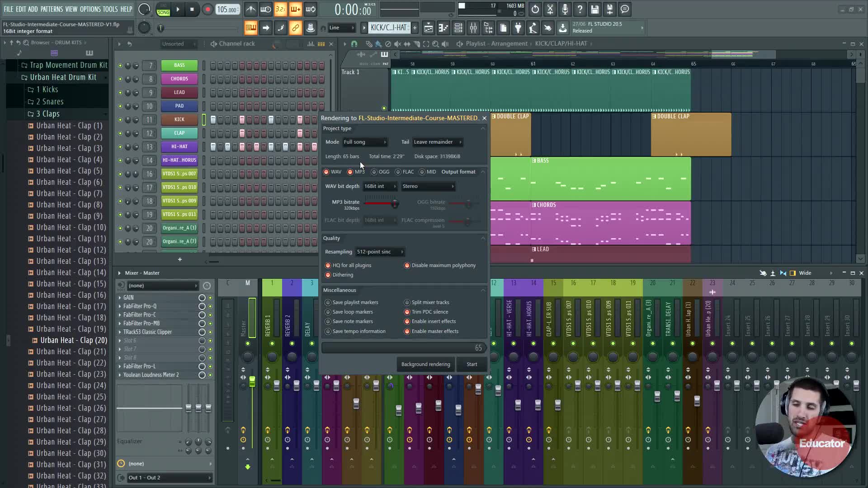Open the OPTIONS menu

pos(90,9)
